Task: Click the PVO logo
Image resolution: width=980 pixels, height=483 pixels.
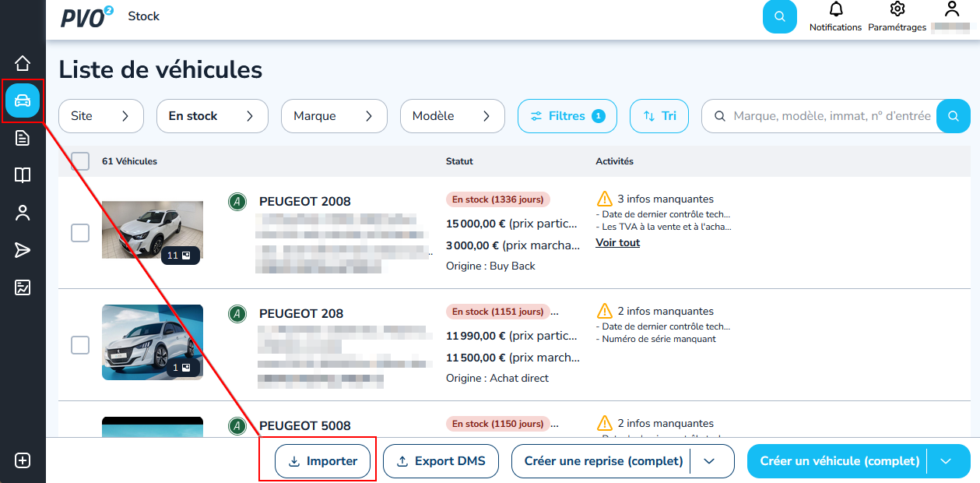Action: (86, 16)
